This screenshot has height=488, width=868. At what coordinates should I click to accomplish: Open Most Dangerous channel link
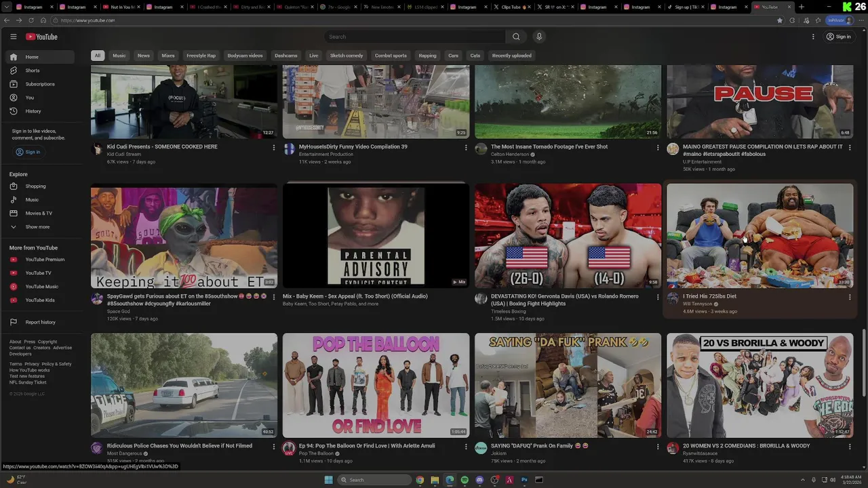(x=125, y=453)
